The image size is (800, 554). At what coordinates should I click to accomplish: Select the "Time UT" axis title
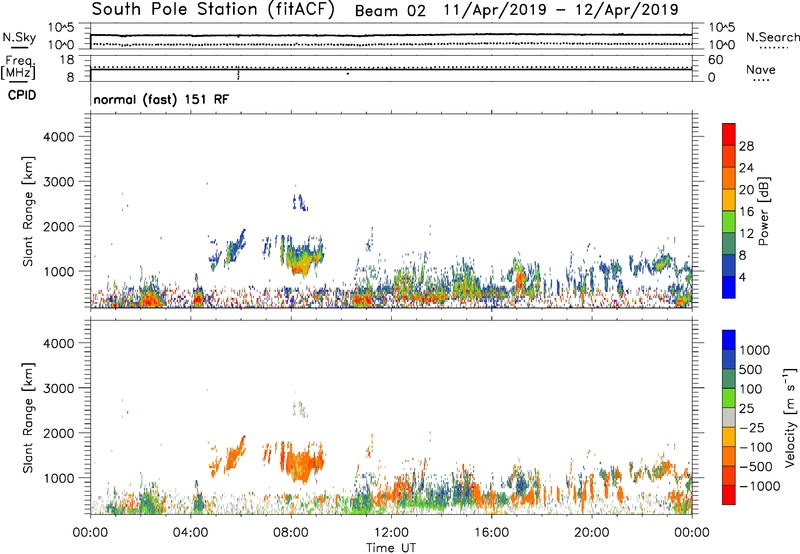(x=391, y=548)
